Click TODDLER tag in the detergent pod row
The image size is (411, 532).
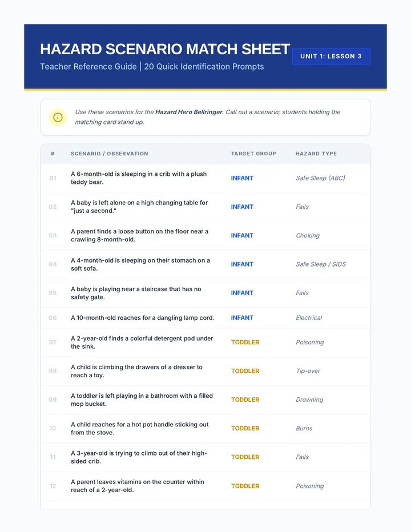tap(245, 342)
